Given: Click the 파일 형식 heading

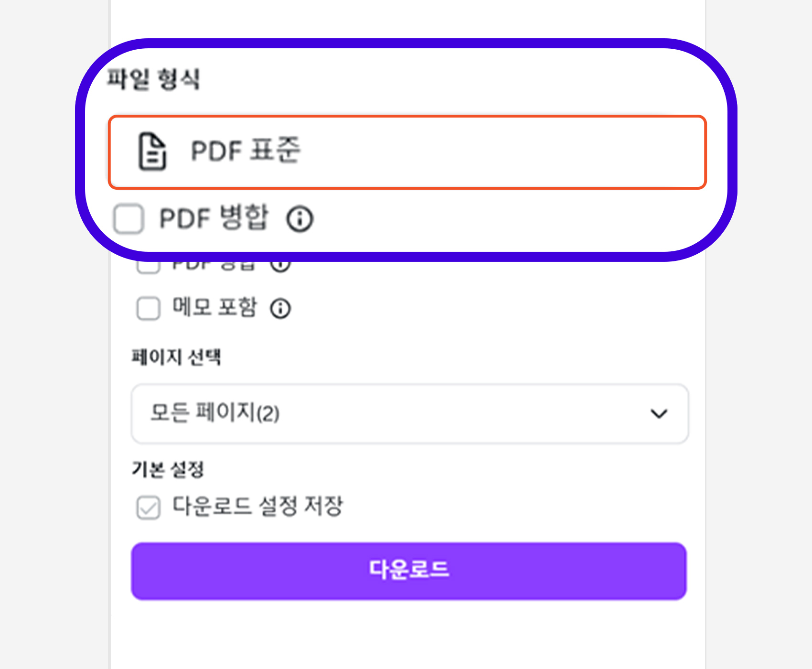Looking at the screenshot, I should pos(153,79).
